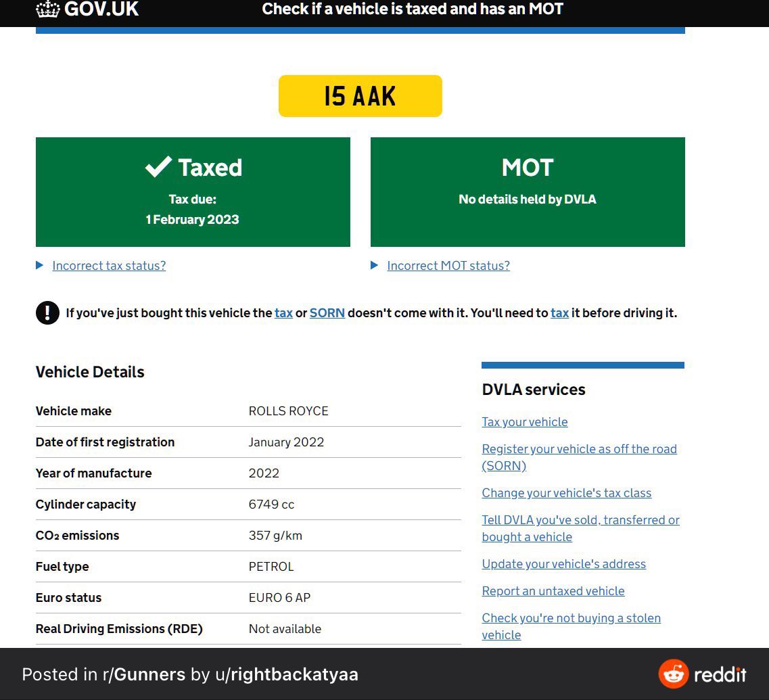Click the Real Driving Emissions (RDE) label
The width and height of the screenshot is (769, 700).
(x=119, y=629)
